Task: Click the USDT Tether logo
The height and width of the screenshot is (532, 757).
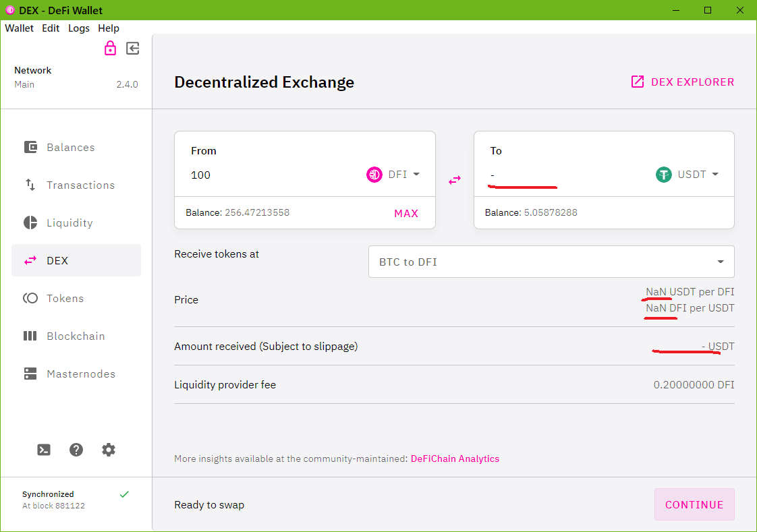Action: (x=664, y=174)
